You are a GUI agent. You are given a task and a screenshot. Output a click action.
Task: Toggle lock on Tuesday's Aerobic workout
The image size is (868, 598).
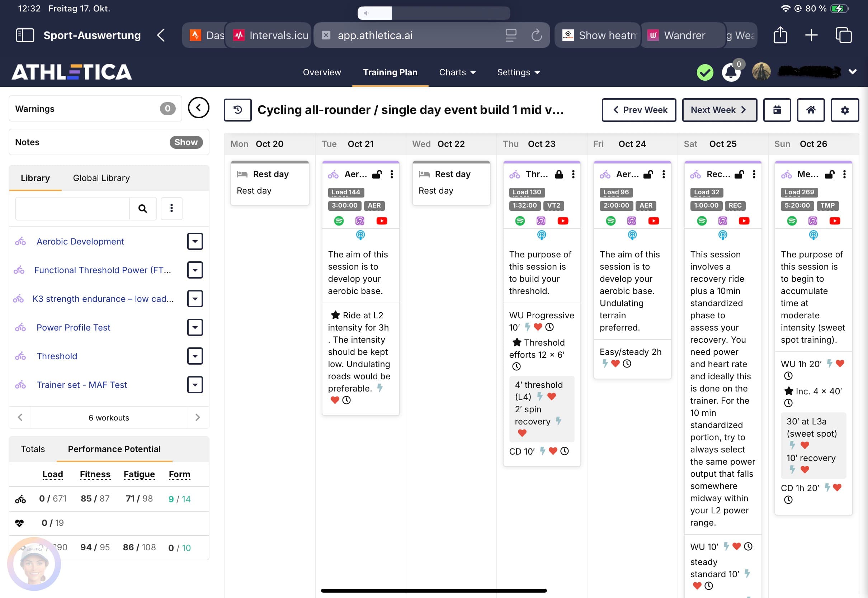point(377,174)
